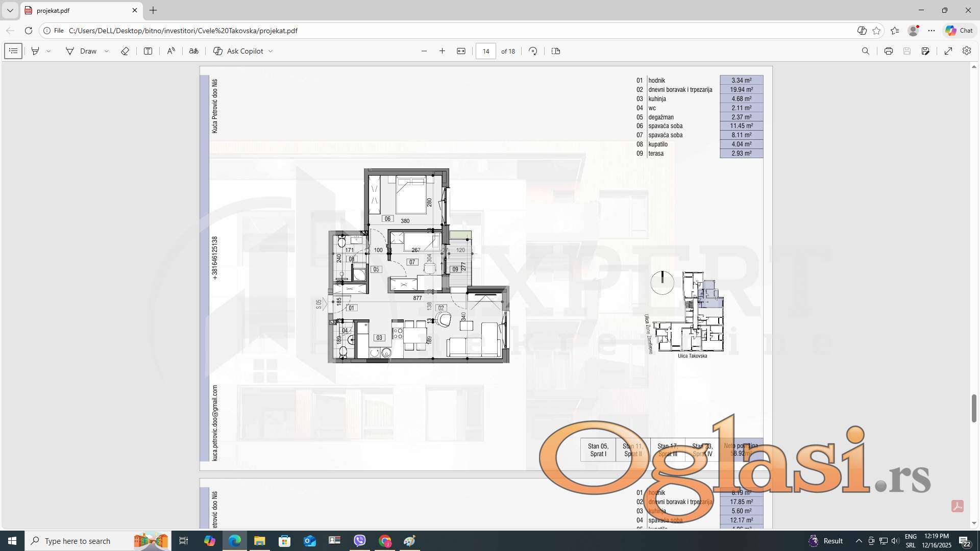This screenshot has width=980, height=551.
Task: Zoom out with the minus icon
Action: [424, 51]
